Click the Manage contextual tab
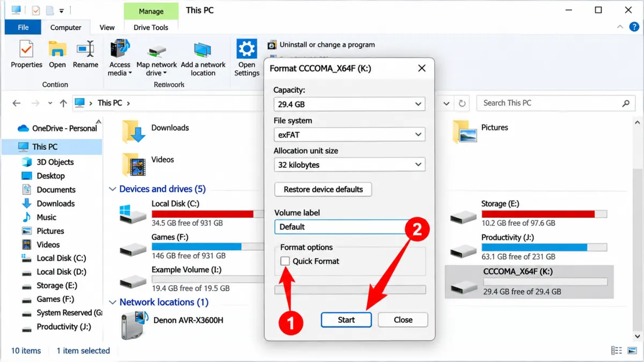Image resolution: width=644 pixels, height=362 pixels. pyautogui.click(x=151, y=11)
